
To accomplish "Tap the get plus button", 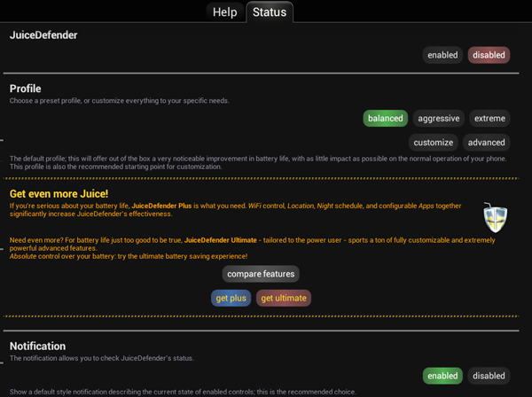I will [x=231, y=298].
